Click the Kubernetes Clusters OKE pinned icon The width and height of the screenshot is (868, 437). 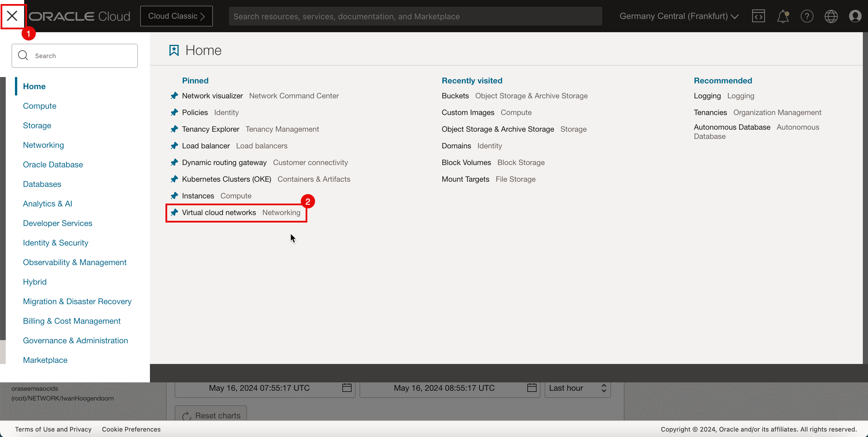click(x=174, y=179)
